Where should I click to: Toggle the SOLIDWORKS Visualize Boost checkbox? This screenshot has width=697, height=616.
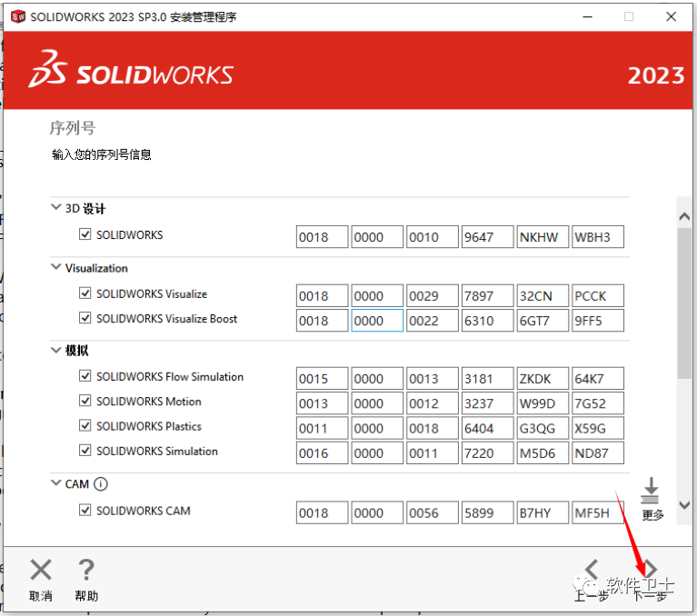click(85, 318)
